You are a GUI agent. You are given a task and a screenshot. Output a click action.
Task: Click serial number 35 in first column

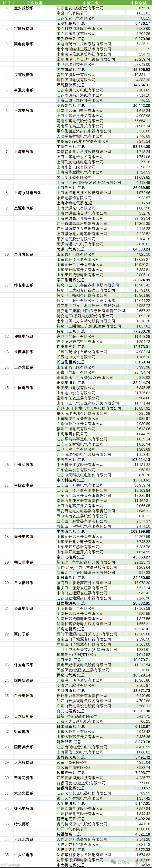(7, 855)
